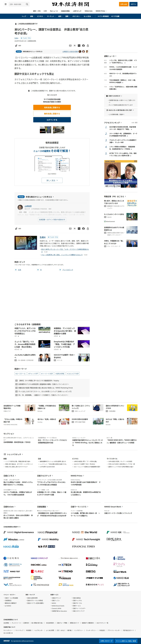
Task: Expand the マーケット navigation dropdown
Action: (52, 16)
